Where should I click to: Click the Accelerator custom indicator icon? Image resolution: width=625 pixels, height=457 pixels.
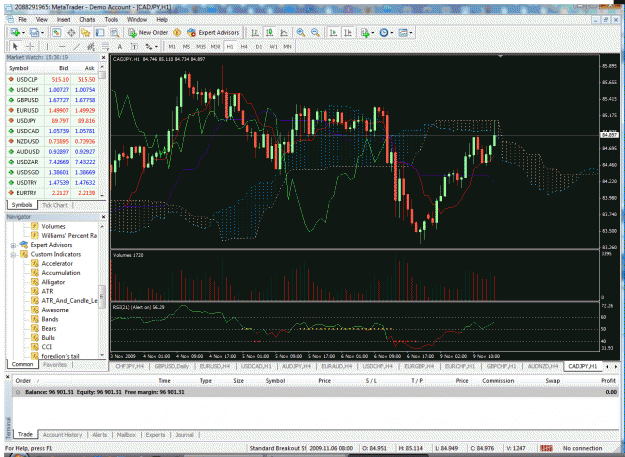(x=35, y=263)
